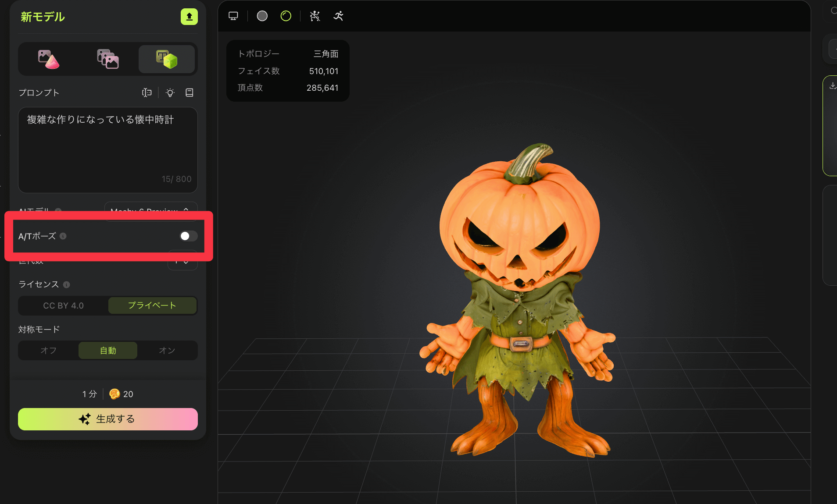This screenshot has height=504, width=837.
Task: Select the CC BY 4.0 license
Action: coord(63,305)
